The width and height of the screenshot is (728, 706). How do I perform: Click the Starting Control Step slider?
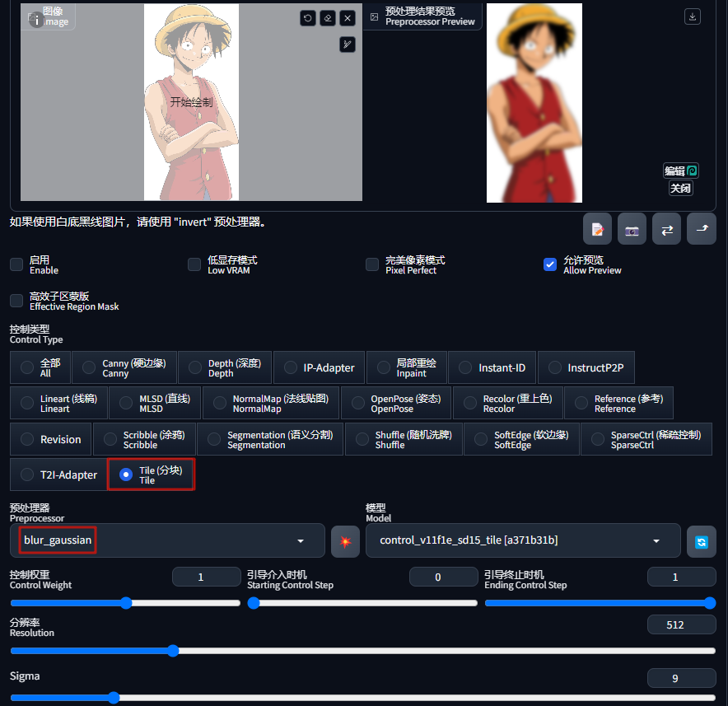(362, 603)
